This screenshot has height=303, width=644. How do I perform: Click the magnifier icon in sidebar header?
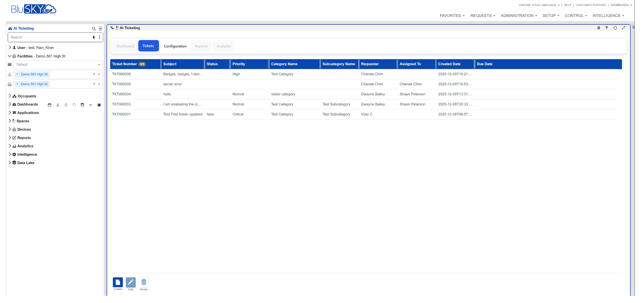94,29
